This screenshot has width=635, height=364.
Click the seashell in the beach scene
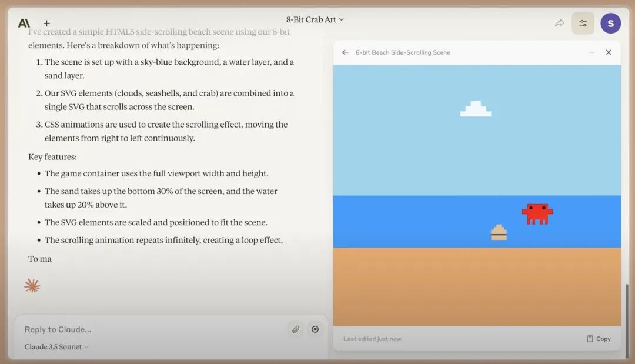(x=499, y=232)
